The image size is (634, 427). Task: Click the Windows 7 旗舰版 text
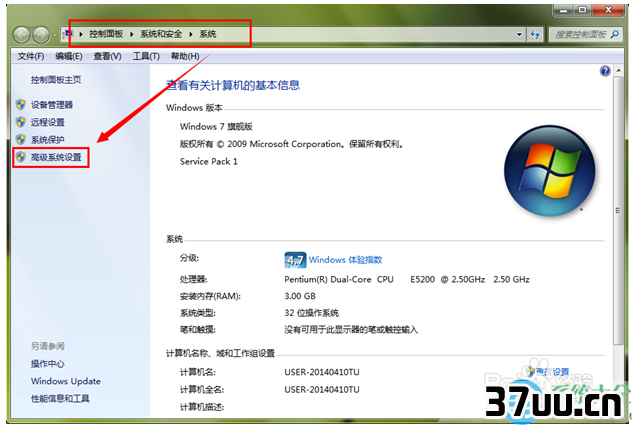pos(216,127)
